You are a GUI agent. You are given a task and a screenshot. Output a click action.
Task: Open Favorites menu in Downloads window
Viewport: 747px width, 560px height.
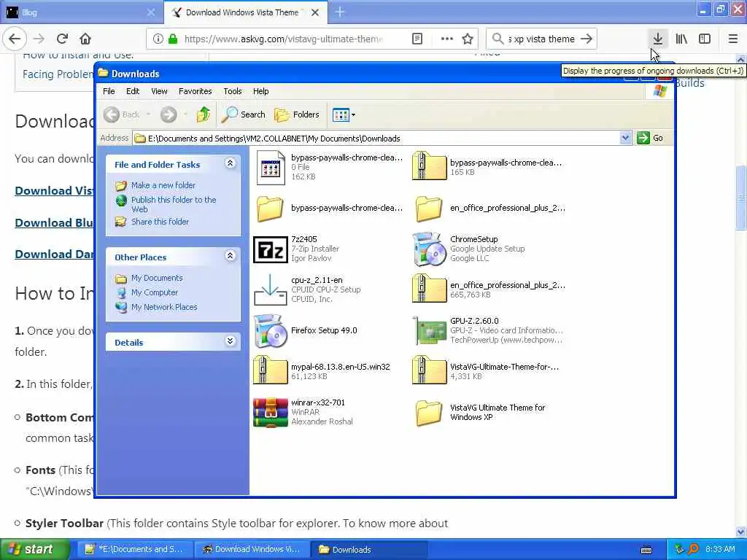pyautogui.click(x=195, y=91)
